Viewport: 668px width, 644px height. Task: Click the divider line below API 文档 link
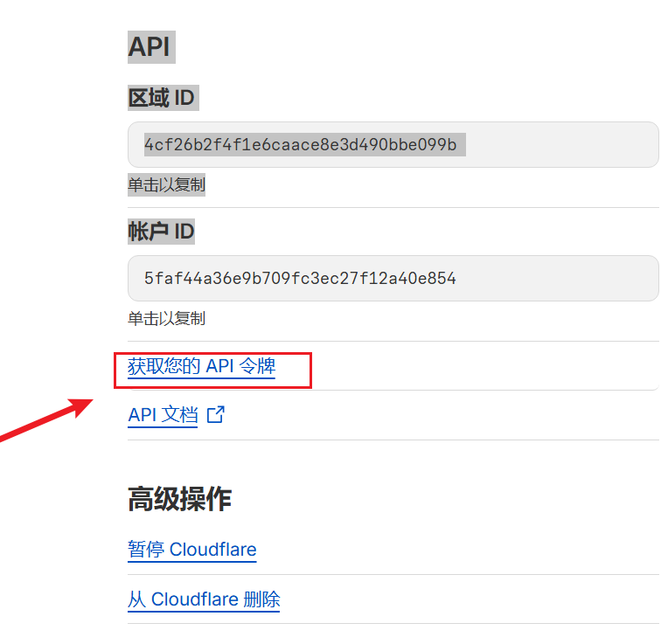pyautogui.click(x=393, y=440)
